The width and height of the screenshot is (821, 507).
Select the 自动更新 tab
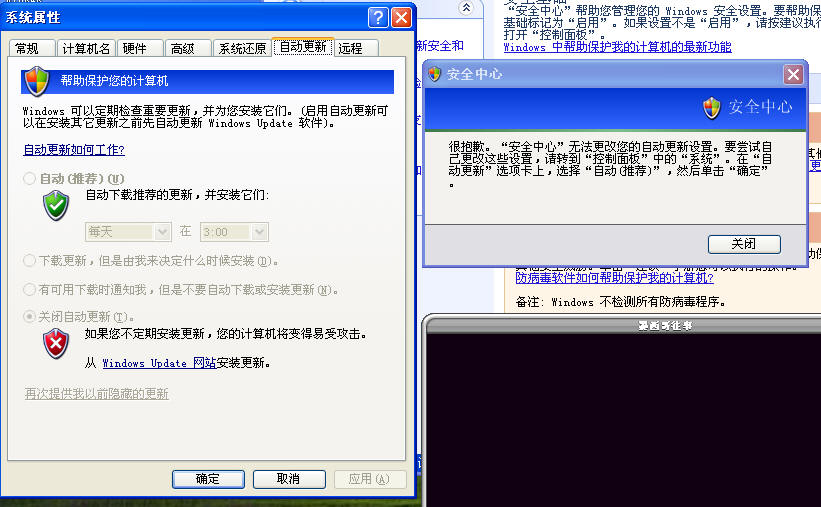[x=303, y=47]
